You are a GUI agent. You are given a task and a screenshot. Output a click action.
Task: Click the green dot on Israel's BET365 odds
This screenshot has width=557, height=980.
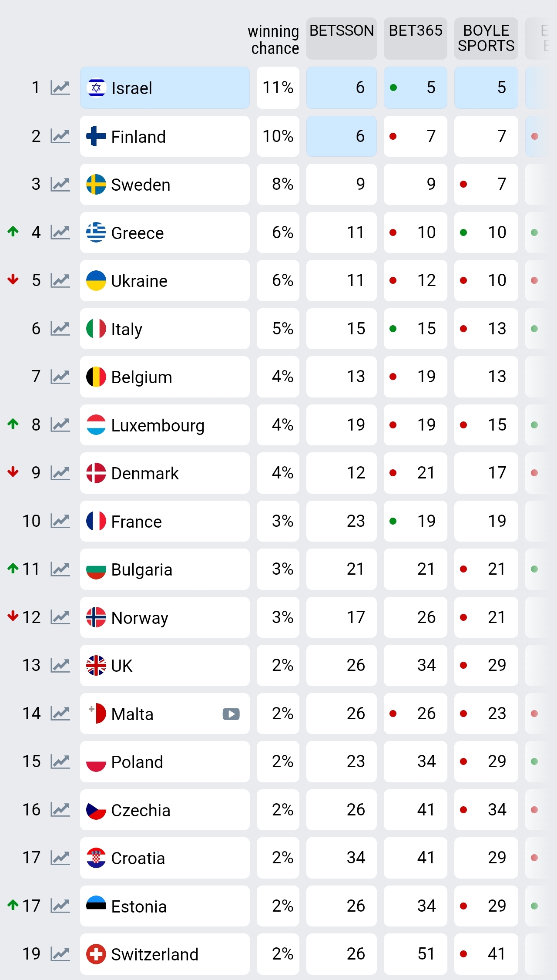(x=393, y=88)
